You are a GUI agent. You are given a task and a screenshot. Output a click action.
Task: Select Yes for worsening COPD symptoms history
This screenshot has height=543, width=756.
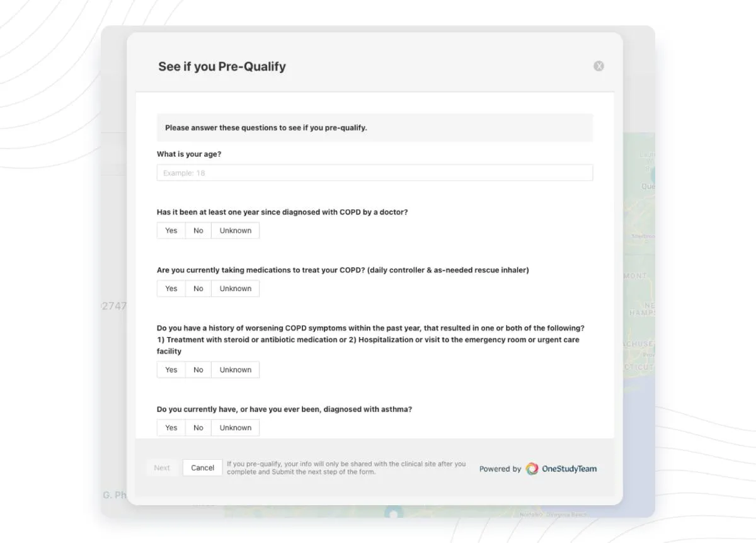pyautogui.click(x=170, y=369)
